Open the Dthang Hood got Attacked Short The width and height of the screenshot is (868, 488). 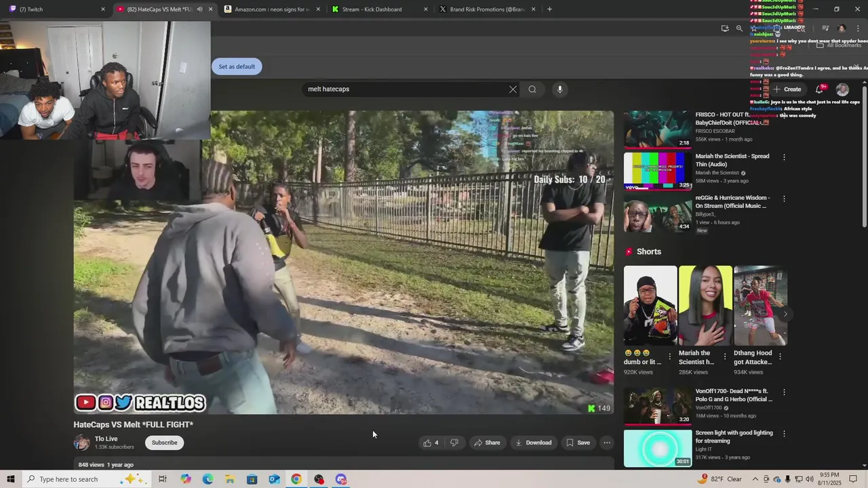coord(760,306)
